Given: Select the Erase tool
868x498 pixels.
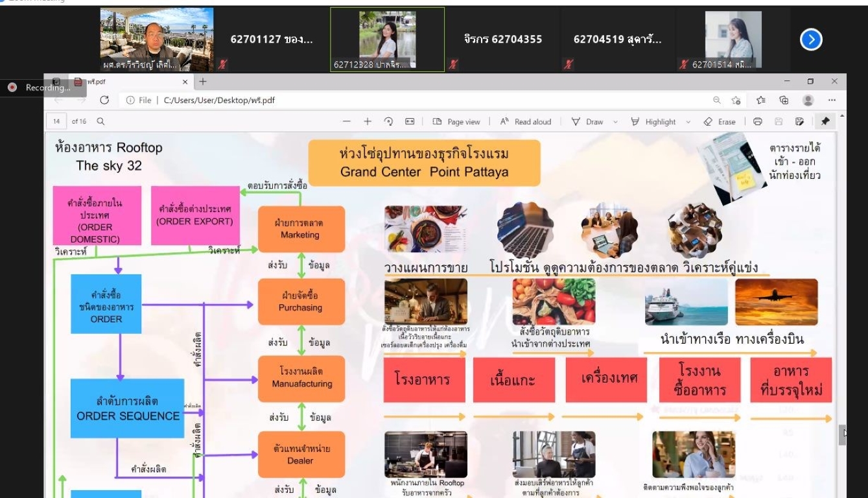Looking at the screenshot, I should tap(720, 121).
